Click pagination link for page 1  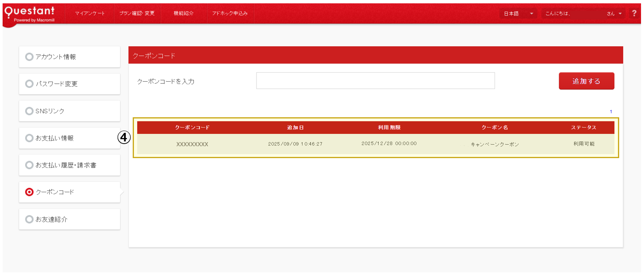click(611, 112)
